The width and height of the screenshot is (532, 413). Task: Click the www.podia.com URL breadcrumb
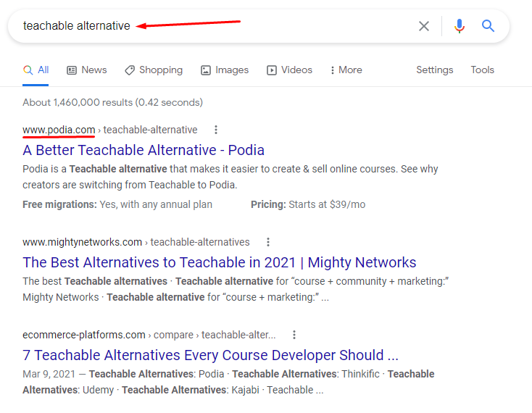point(59,130)
